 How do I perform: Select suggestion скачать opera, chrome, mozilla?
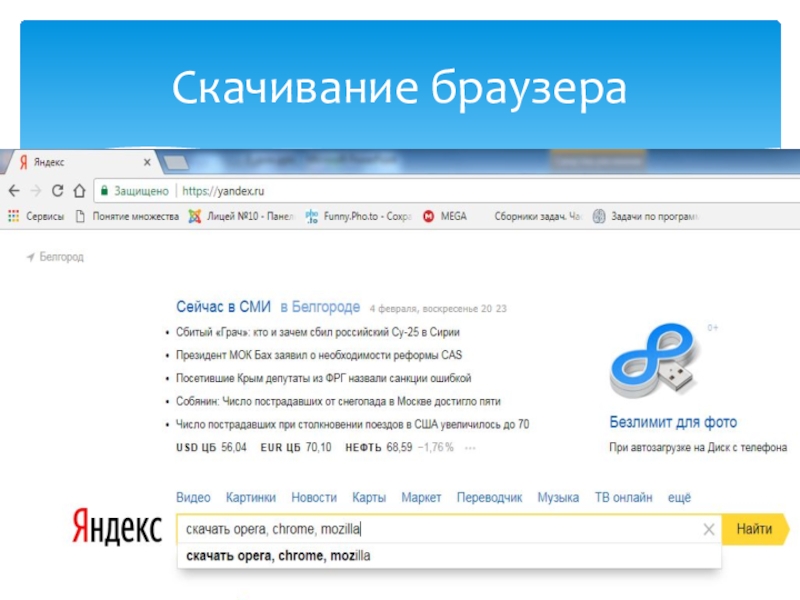(449, 556)
